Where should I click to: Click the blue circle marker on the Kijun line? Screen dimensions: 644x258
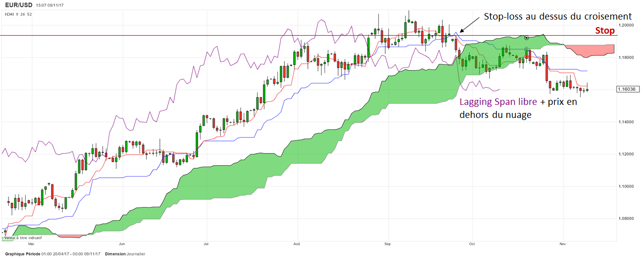pos(527,49)
